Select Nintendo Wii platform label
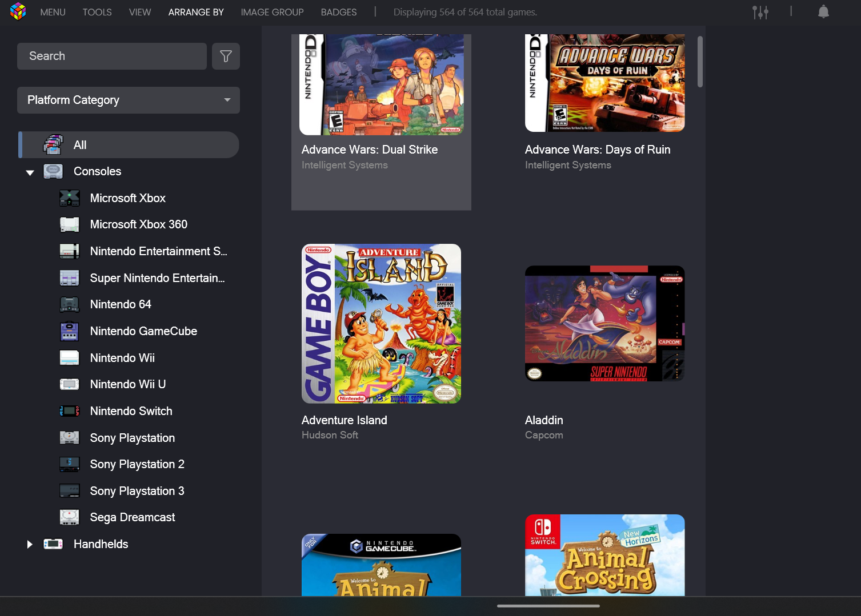Screen dimensions: 861x616 [x=122, y=358]
